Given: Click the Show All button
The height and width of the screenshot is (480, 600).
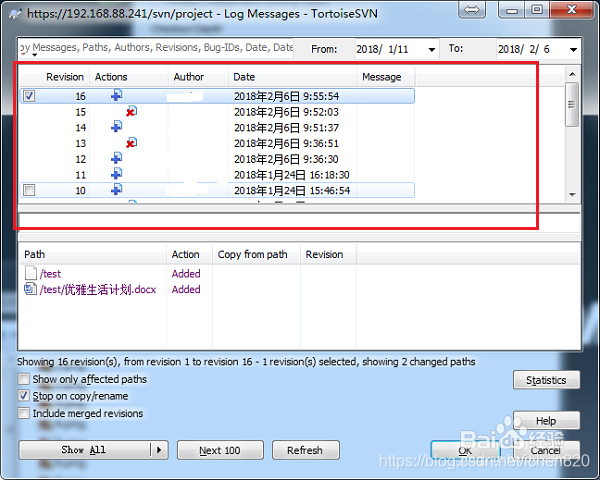Looking at the screenshot, I should coord(84,450).
